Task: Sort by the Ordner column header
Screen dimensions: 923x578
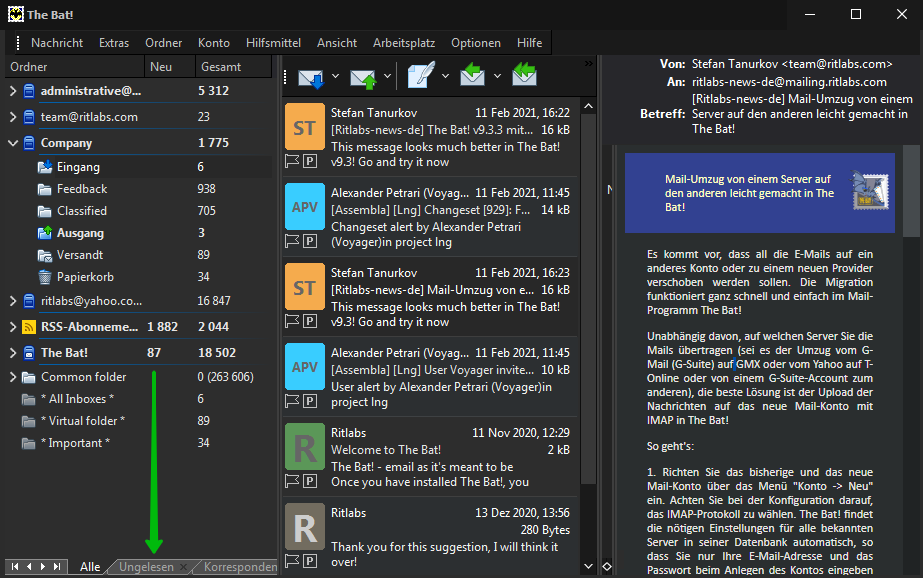Action: [75, 67]
